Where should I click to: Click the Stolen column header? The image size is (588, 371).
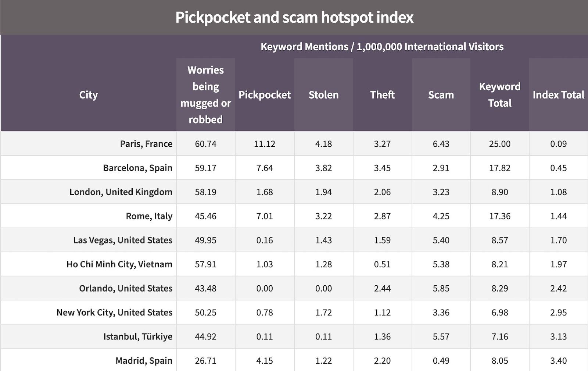point(323,95)
